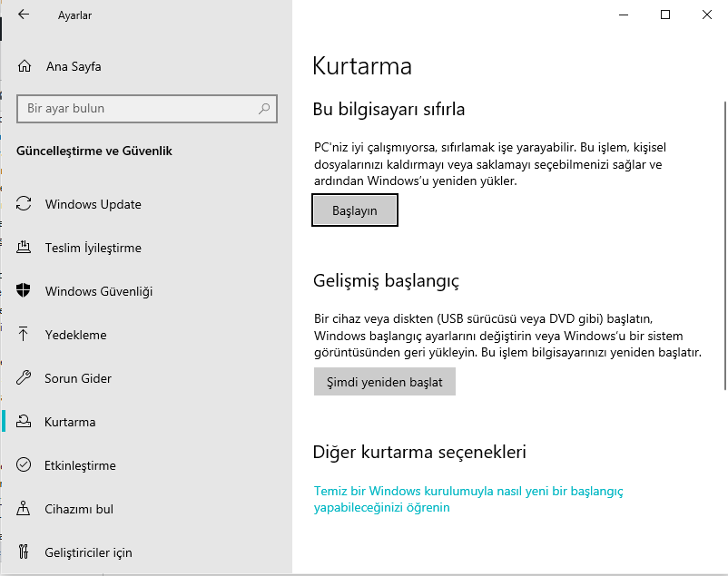Image resolution: width=728 pixels, height=576 pixels.
Task: Select Windows Update from the sidebar menu
Action: pos(91,204)
